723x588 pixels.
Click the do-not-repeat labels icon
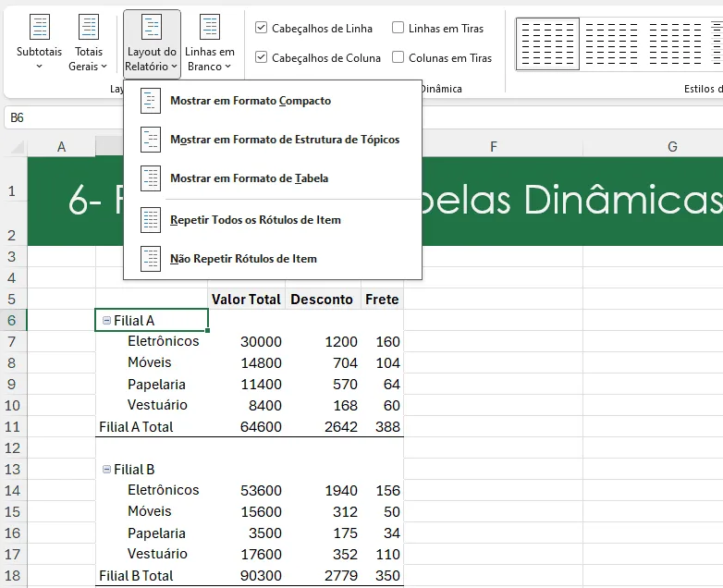point(151,259)
